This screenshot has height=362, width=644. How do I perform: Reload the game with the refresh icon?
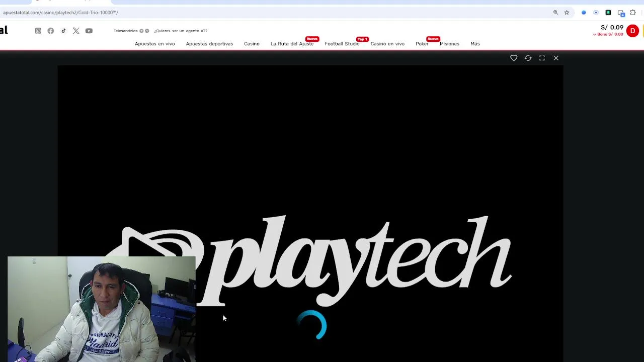point(528,58)
